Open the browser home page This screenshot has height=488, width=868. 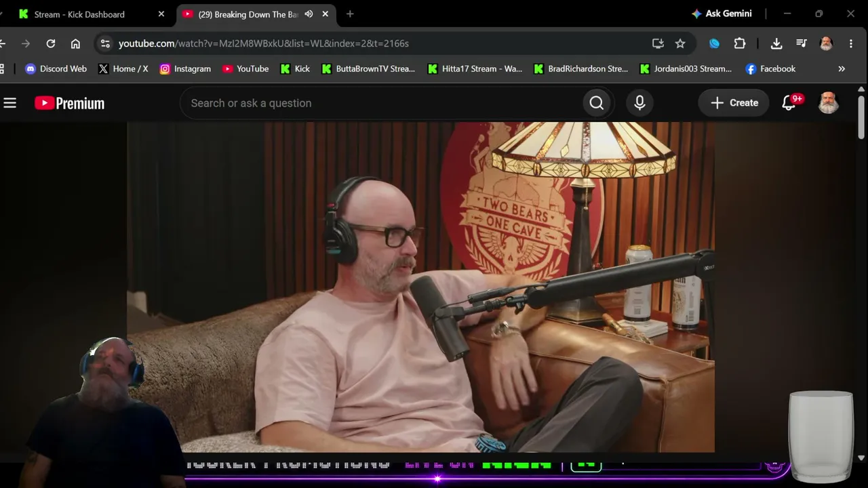click(x=75, y=43)
